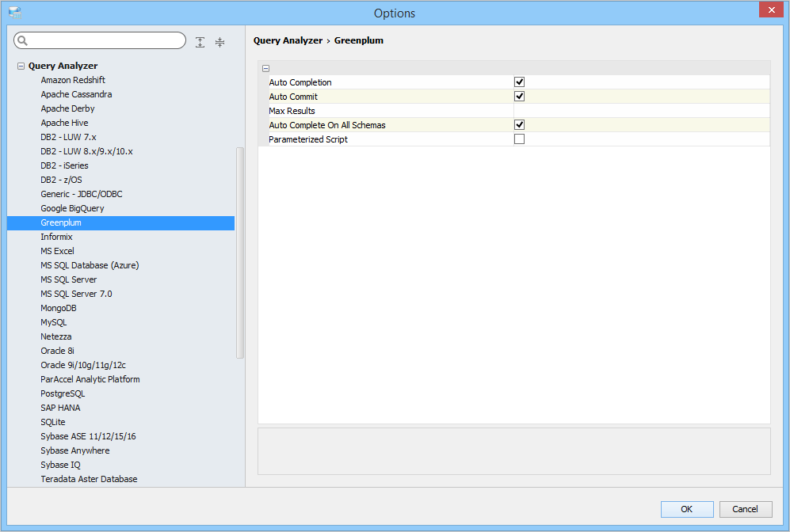Select Sybase Anywhere in the tree
The width and height of the screenshot is (790, 532).
point(75,450)
